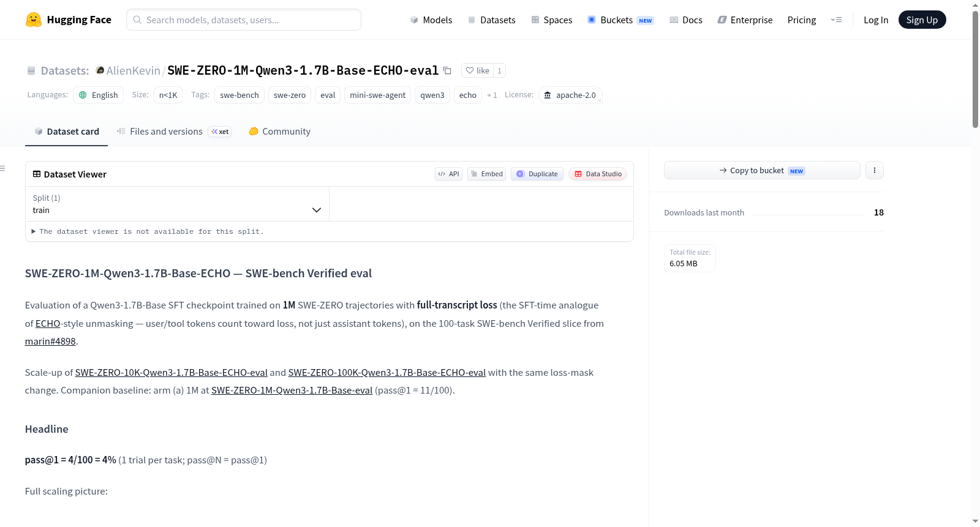Click the page vertical scrollbar thumb

tap(975, 69)
